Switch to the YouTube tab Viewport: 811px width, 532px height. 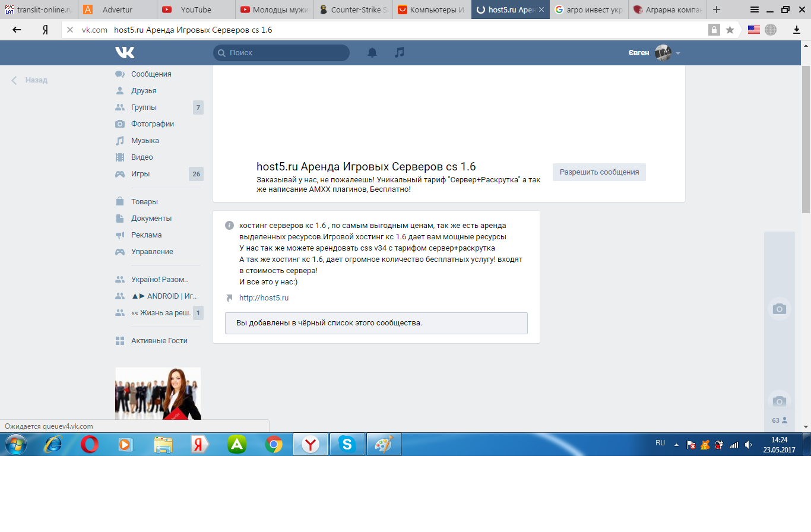(197, 9)
